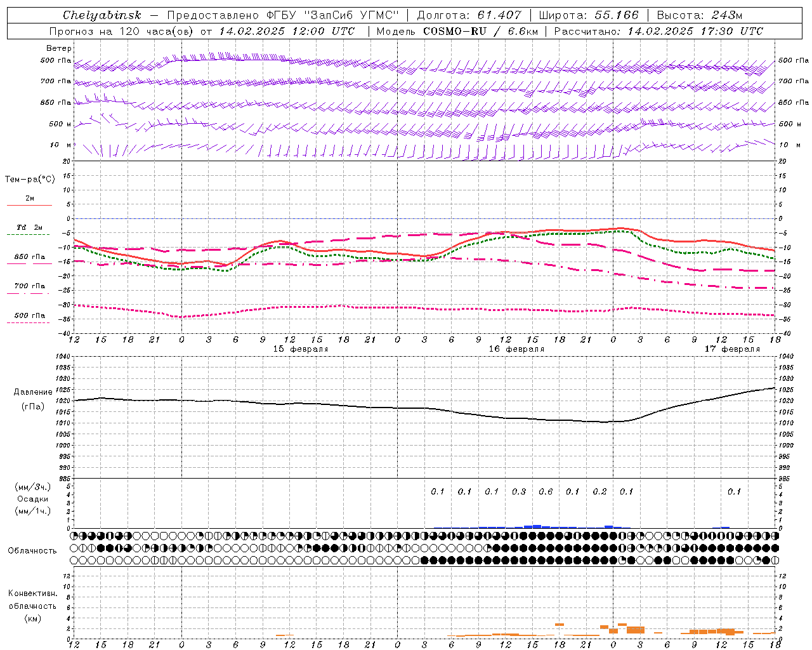Click the '850 гПа' temperature legend entry
This screenshot has height=650, width=812.
(x=30, y=257)
